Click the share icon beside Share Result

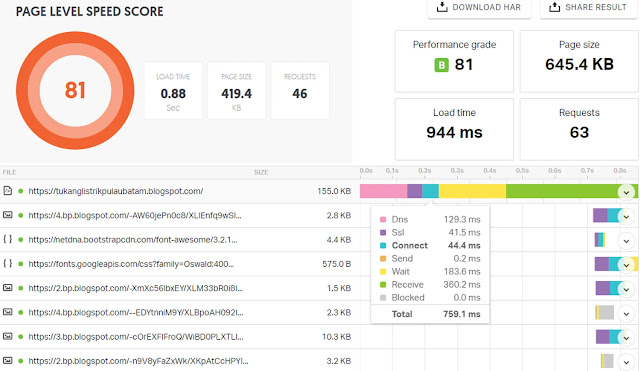554,7
